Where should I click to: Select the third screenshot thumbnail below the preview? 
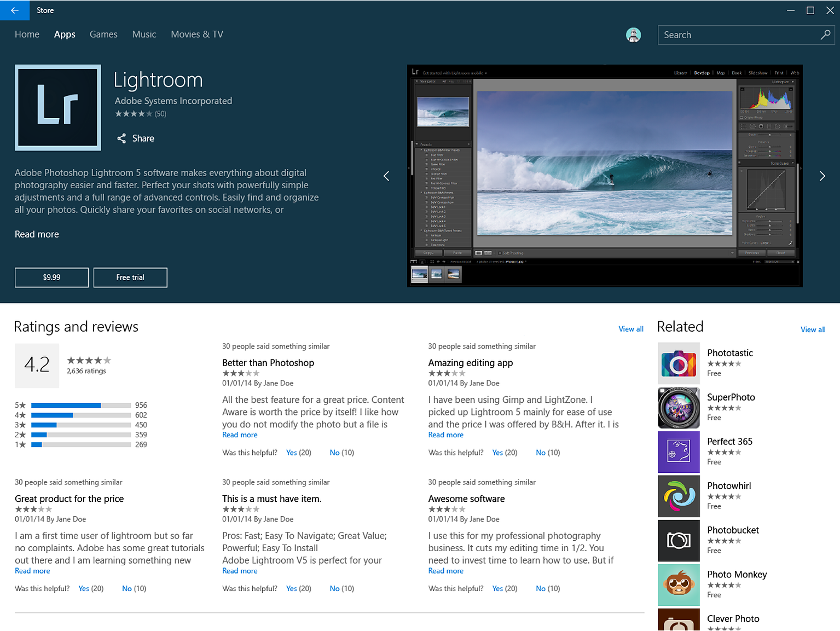[x=454, y=274]
